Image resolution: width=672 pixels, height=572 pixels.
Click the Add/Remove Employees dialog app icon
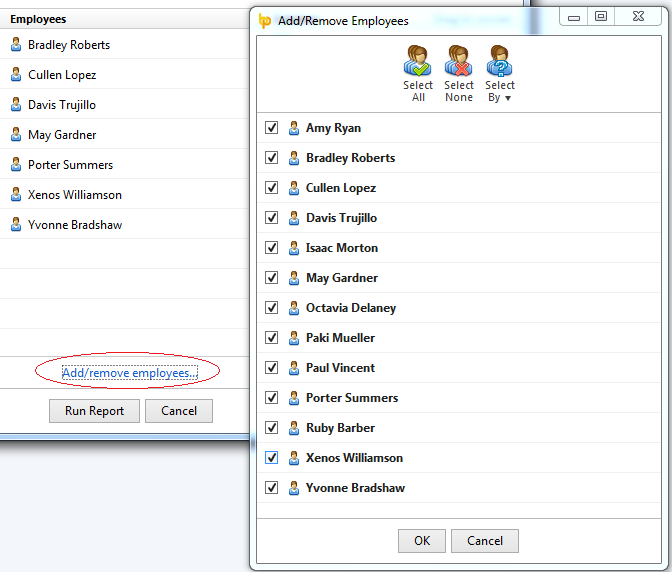coord(265,21)
